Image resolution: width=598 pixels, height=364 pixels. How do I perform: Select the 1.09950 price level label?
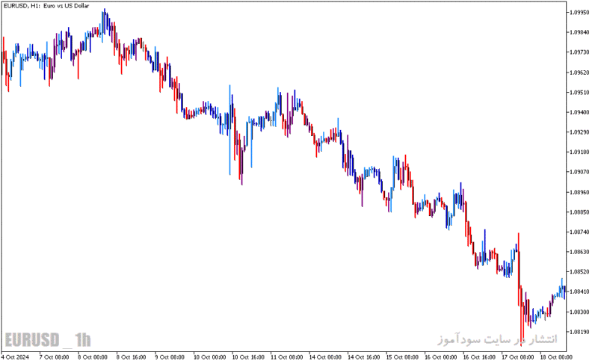[579, 13]
